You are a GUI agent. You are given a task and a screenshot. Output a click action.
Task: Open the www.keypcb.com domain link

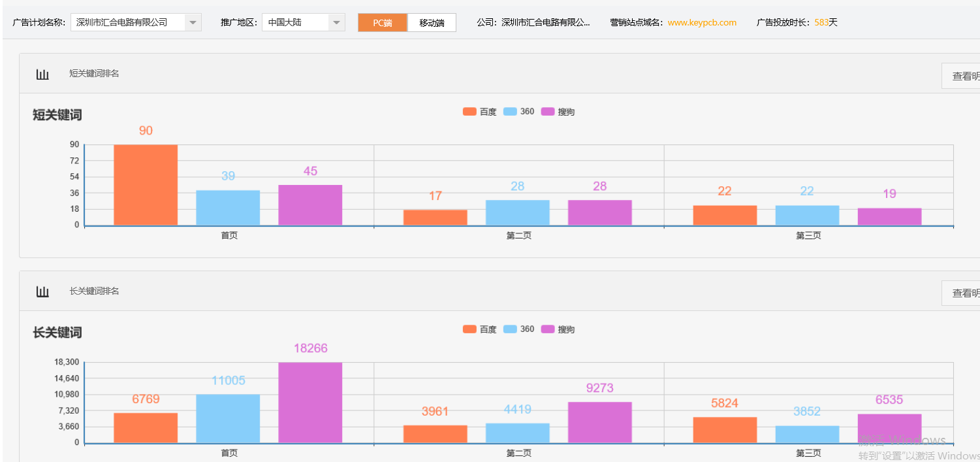click(x=702, y=23)
